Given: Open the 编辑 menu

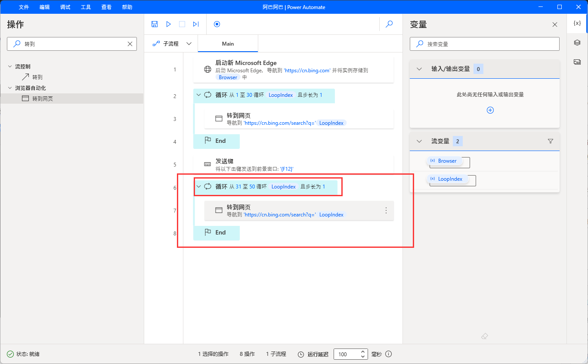Looking at the screenshot, I should (x=44, y=7).
